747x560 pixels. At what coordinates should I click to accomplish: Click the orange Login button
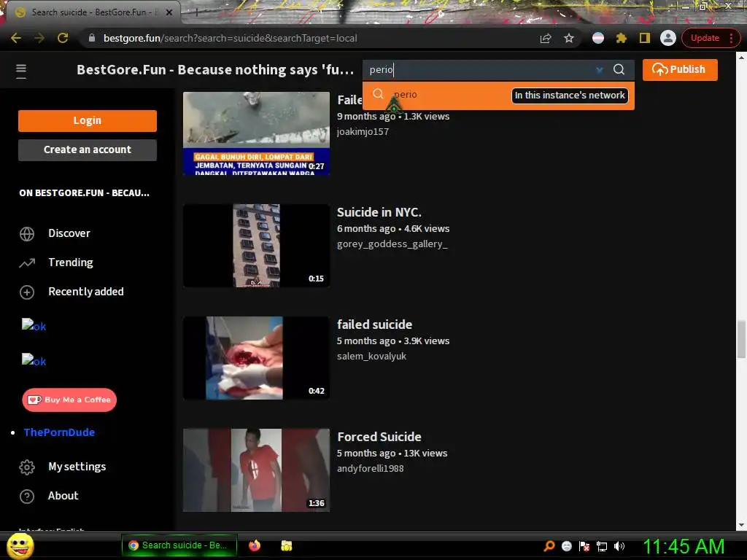click(88, 120)
